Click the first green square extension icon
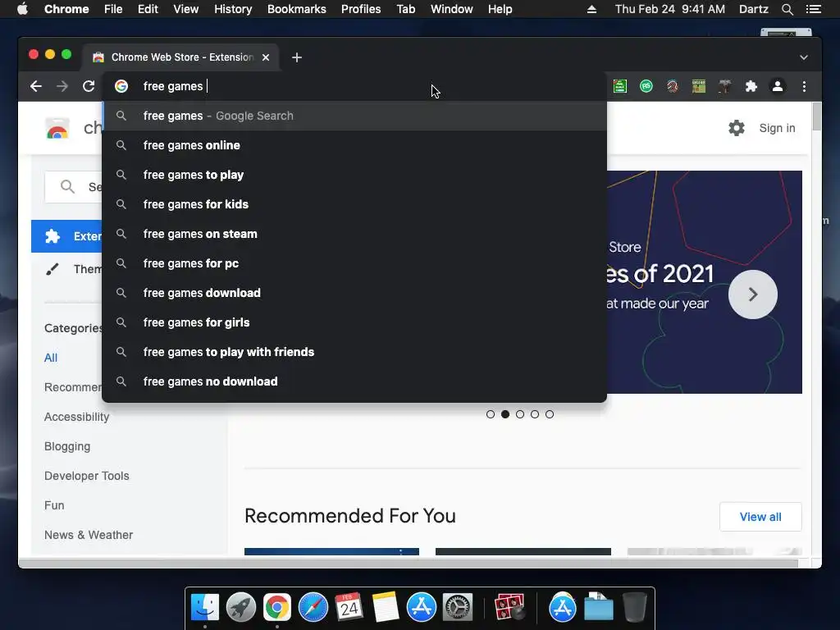The height and width of the screenshot is (630, 840). click(x=620, y=86)
